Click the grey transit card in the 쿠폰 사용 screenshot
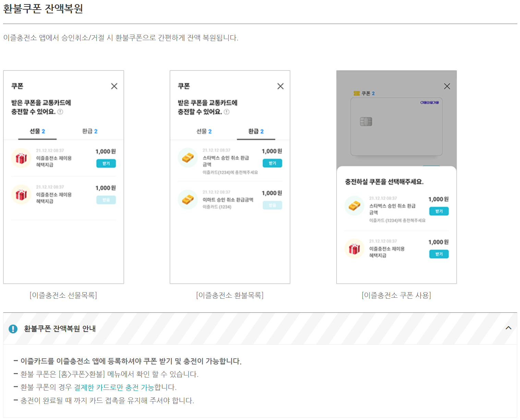 point(397,127)
